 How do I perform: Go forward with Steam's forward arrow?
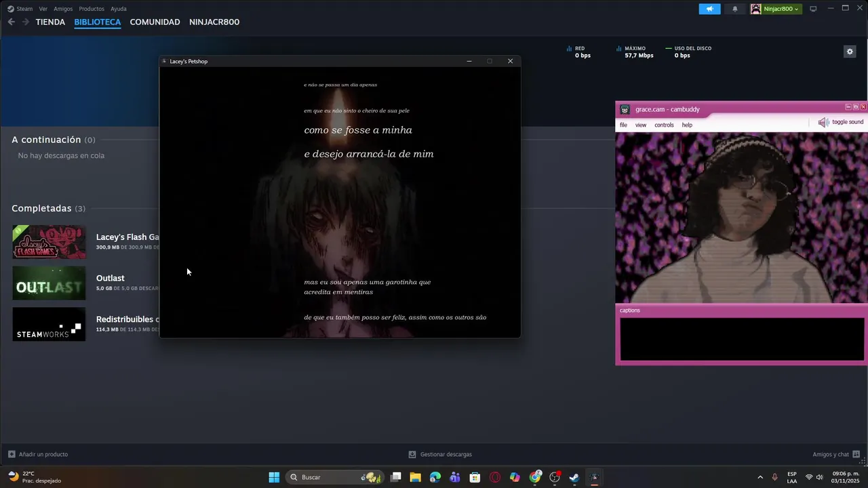[26, 22]
